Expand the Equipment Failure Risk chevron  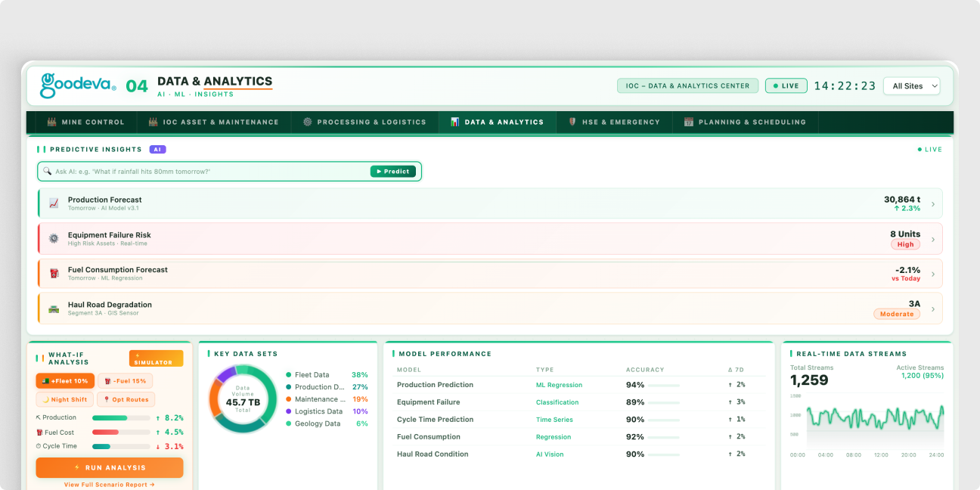coord(933,239)
